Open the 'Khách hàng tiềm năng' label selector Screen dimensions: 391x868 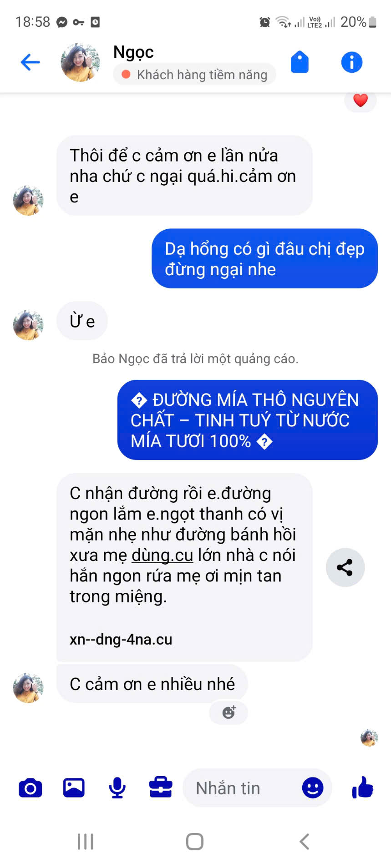194,74
